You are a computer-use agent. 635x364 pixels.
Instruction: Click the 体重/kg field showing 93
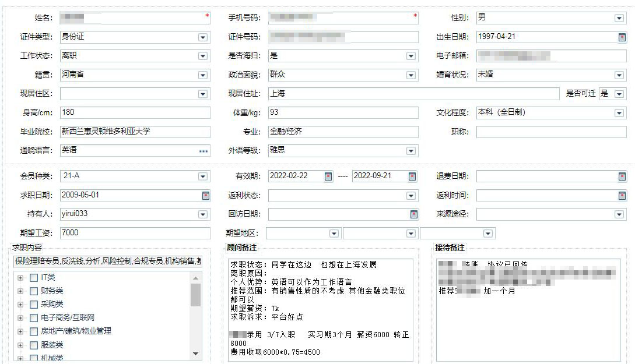[343, 112]
